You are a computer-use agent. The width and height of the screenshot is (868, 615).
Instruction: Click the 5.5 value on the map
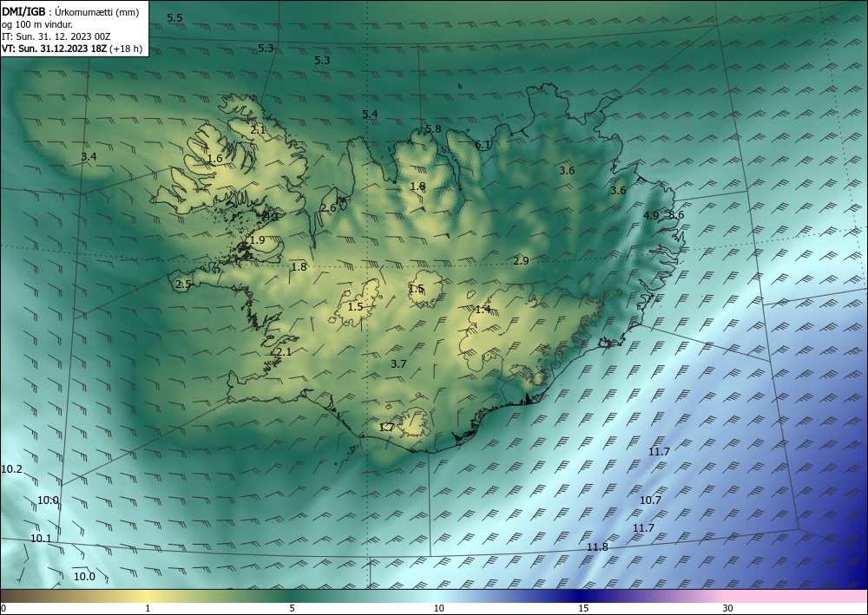[175, 17]
